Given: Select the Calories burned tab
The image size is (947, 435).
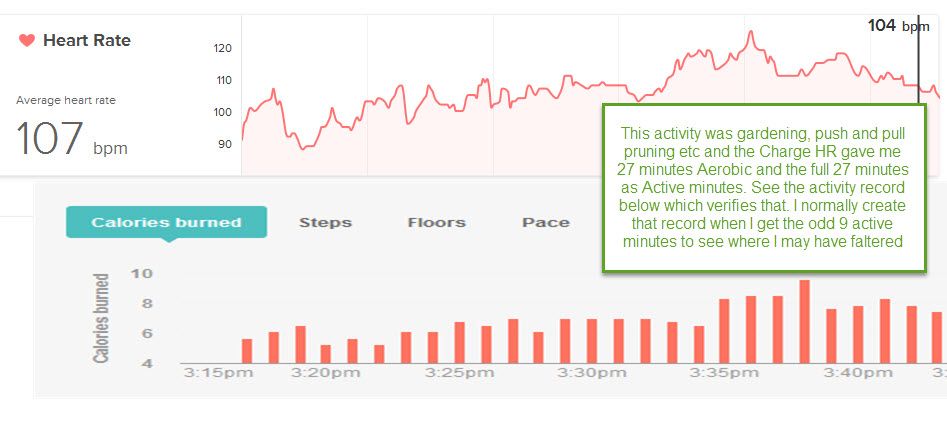Looking at the screenshot, I should pos(166,222).
